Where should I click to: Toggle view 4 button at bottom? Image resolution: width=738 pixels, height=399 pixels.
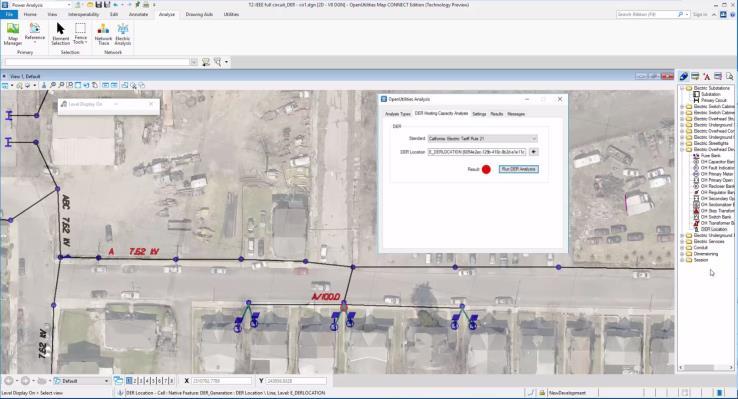147,381
